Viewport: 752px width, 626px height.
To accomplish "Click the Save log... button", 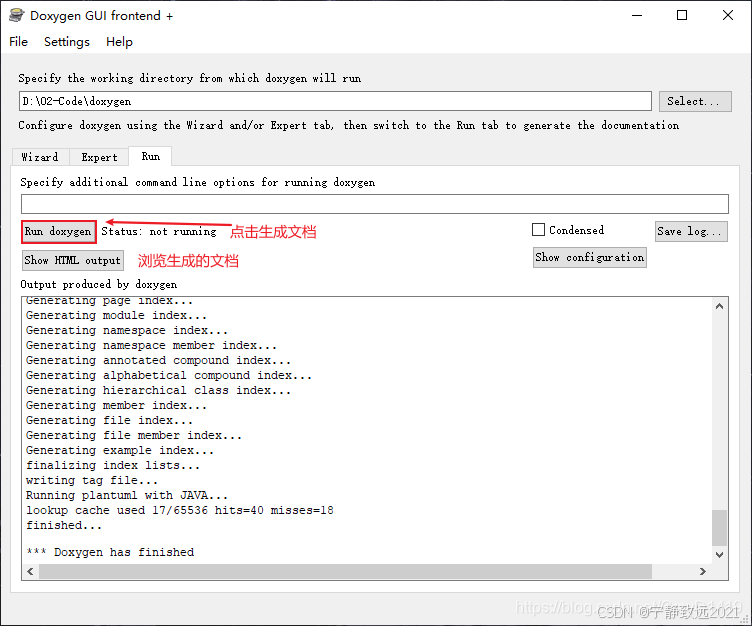I will coord(691,231).
